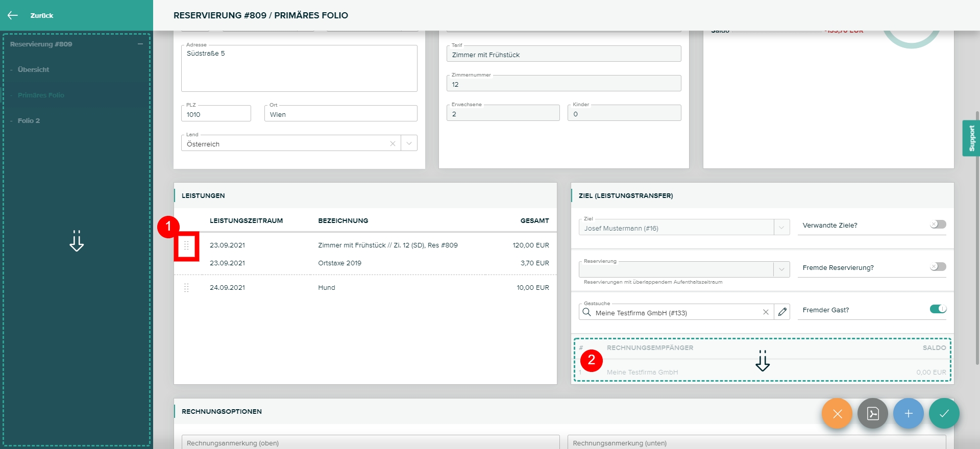Open the Support side tab
Screen dimensions: 980x449
click(x=971, y=138)
